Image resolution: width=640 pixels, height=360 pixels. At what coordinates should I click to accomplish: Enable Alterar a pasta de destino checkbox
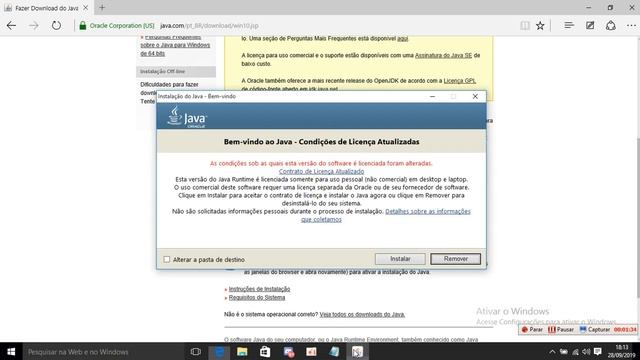coord(167,260)
